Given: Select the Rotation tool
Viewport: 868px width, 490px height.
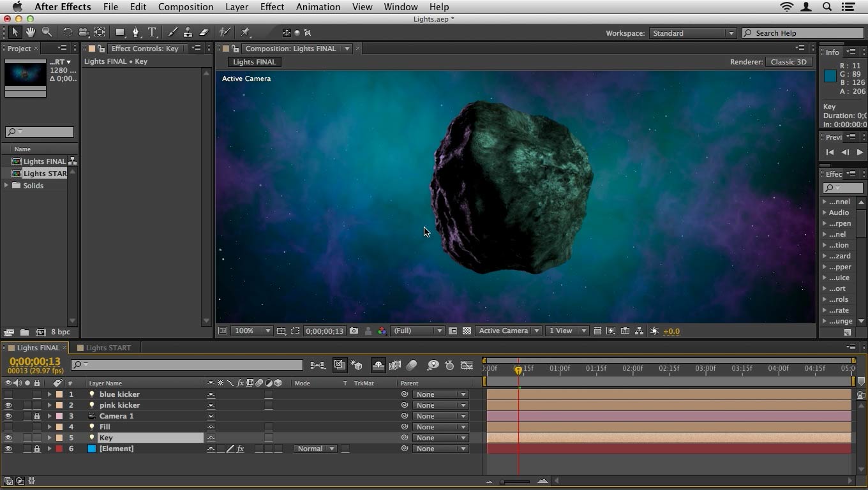Looking at the screenshot, I should click(x=67, y=33).
